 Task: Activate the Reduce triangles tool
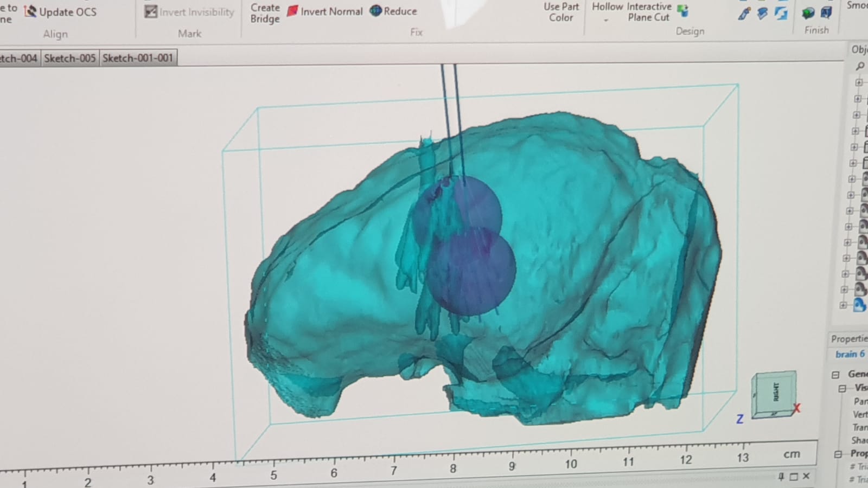coord(394,11)
